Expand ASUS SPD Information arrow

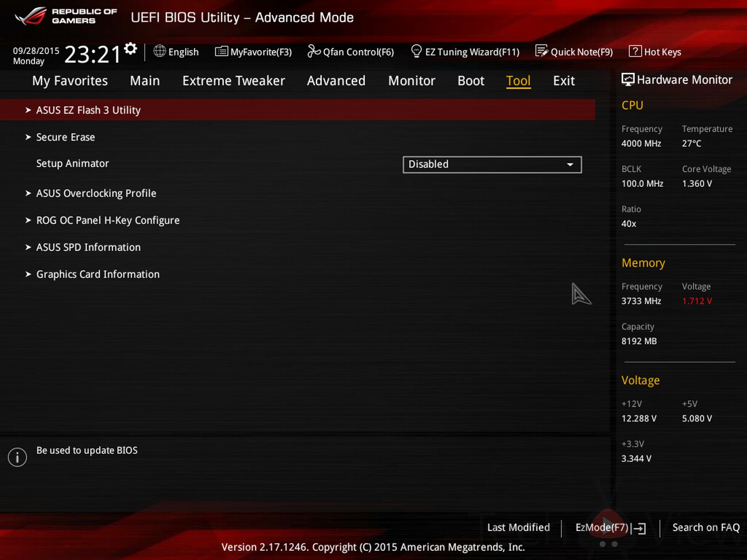28,247
